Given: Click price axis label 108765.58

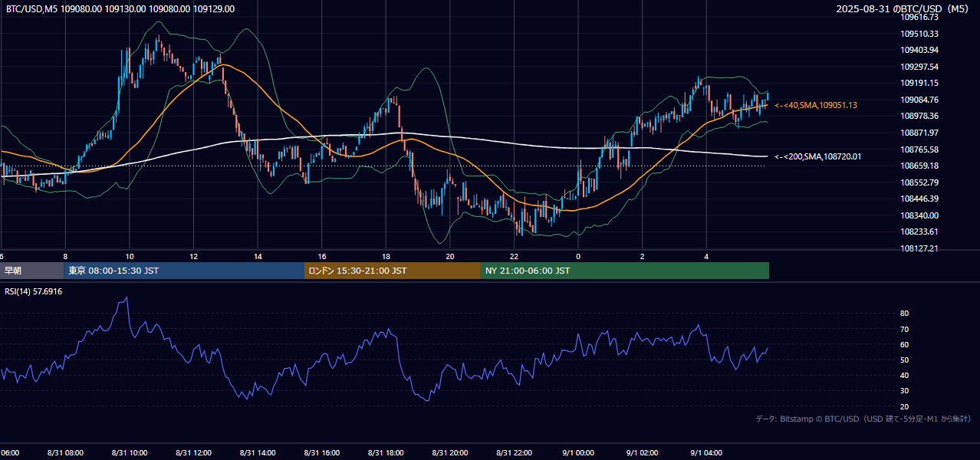Looking at the screenshot, I should pyautogui.click(x=920, y=149).
